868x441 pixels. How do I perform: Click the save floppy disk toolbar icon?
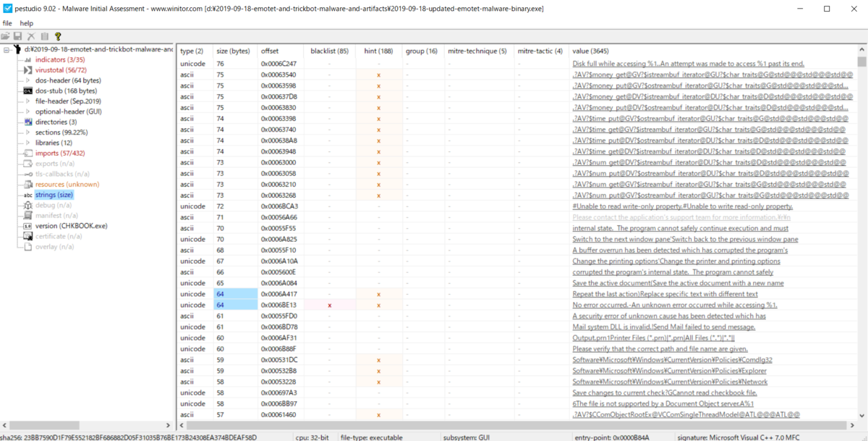click(x=18, y=36)
